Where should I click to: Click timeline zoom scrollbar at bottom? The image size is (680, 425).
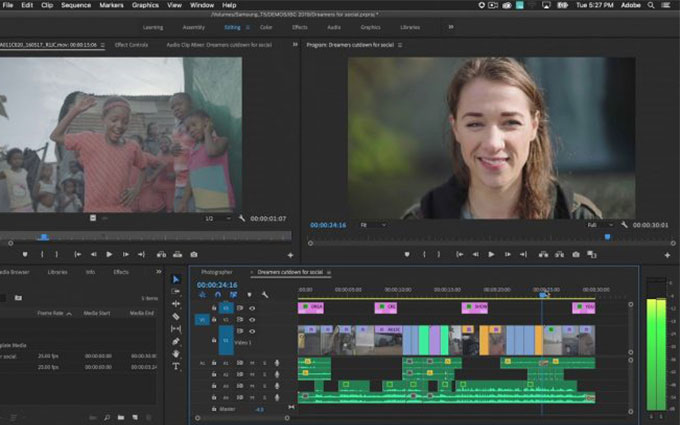242,418
